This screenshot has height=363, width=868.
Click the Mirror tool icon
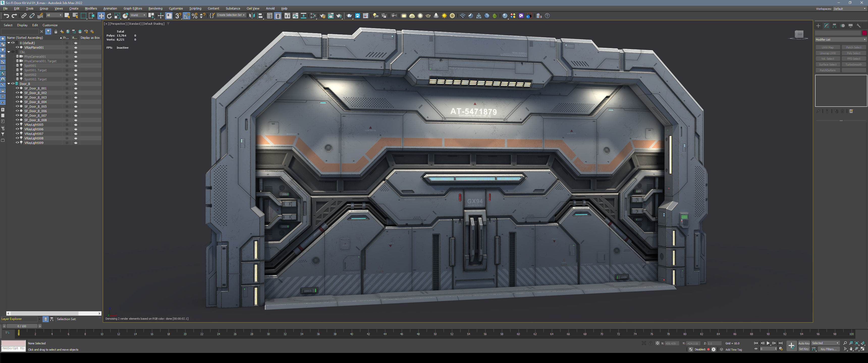[x=252, y=15]
